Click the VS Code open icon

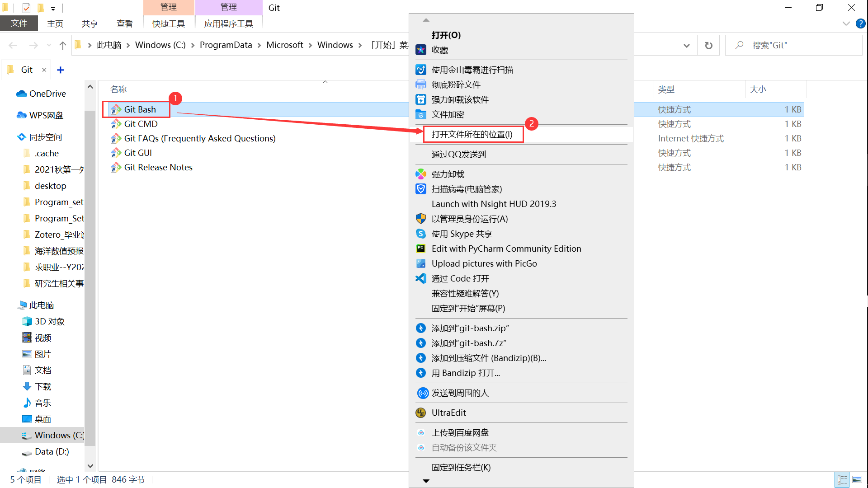(421, 278)
